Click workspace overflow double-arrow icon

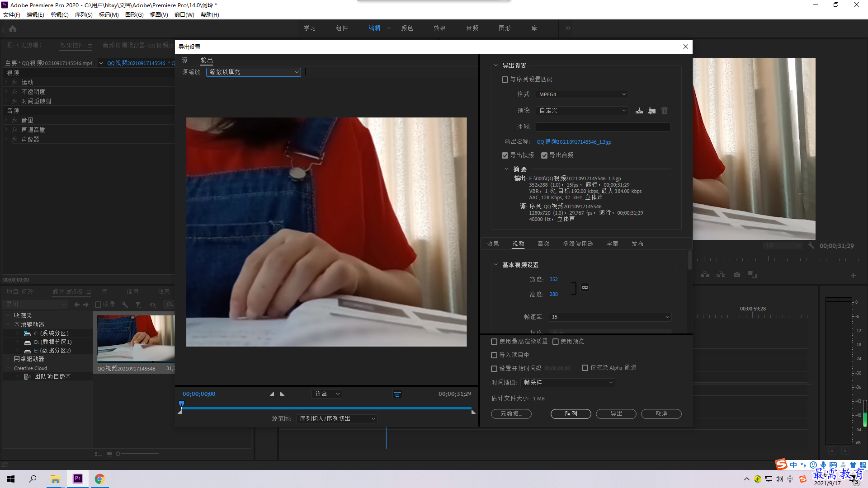tap(568, 28)
